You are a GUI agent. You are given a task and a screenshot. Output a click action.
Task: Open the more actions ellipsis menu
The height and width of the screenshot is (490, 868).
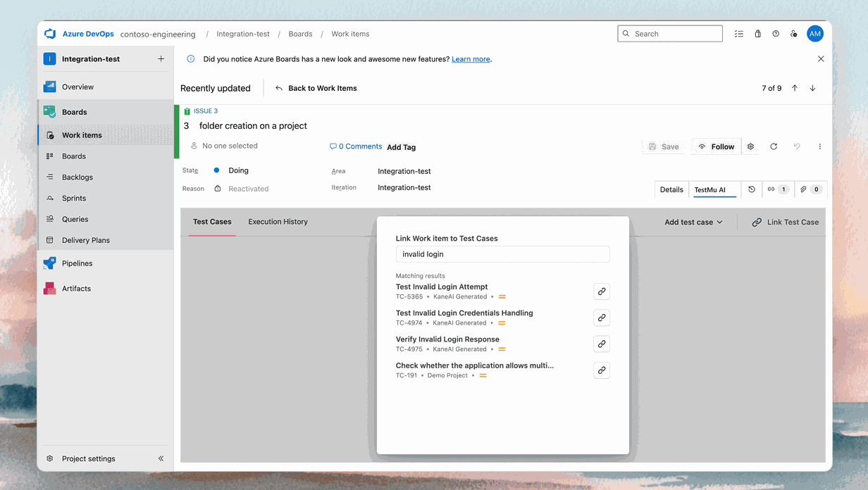point(820,146)
